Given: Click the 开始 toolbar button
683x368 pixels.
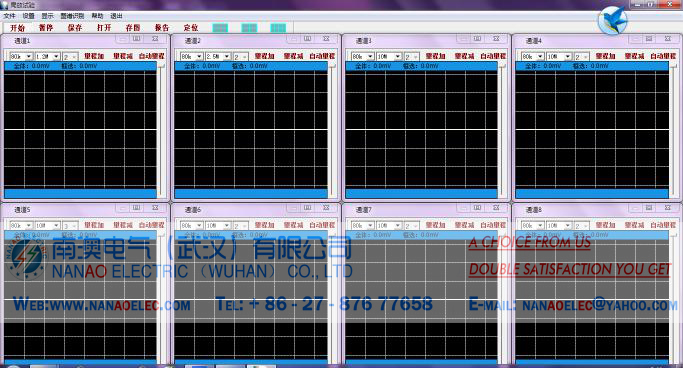Looking at the screenshot, I should pyautogui.click(x=17, y=28).
